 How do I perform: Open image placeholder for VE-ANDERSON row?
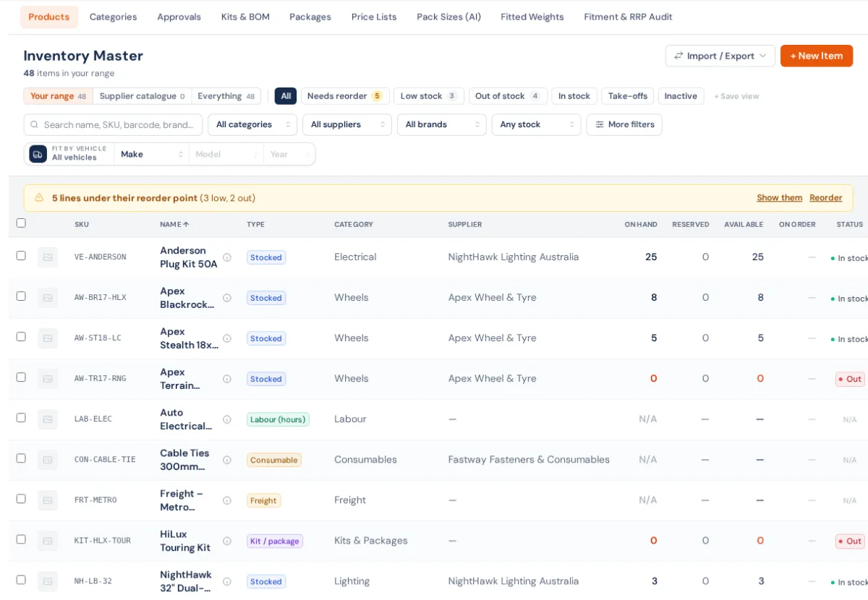(x=48, y=257)
